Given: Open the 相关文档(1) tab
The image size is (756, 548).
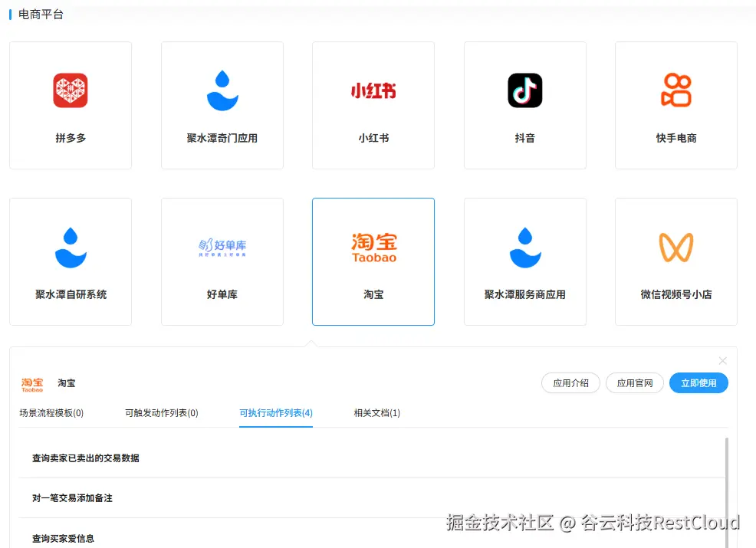Looking at the screenshot, I should click(377, 413).
